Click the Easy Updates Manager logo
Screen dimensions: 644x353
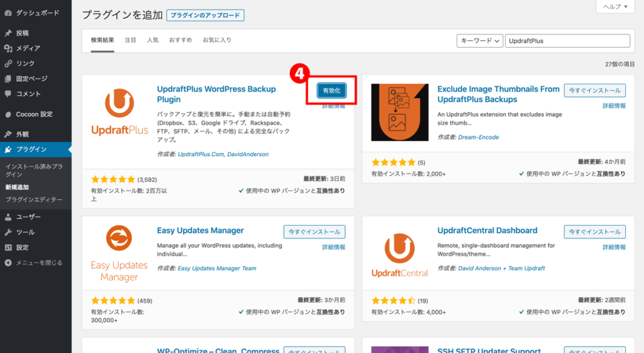[119, 253]
